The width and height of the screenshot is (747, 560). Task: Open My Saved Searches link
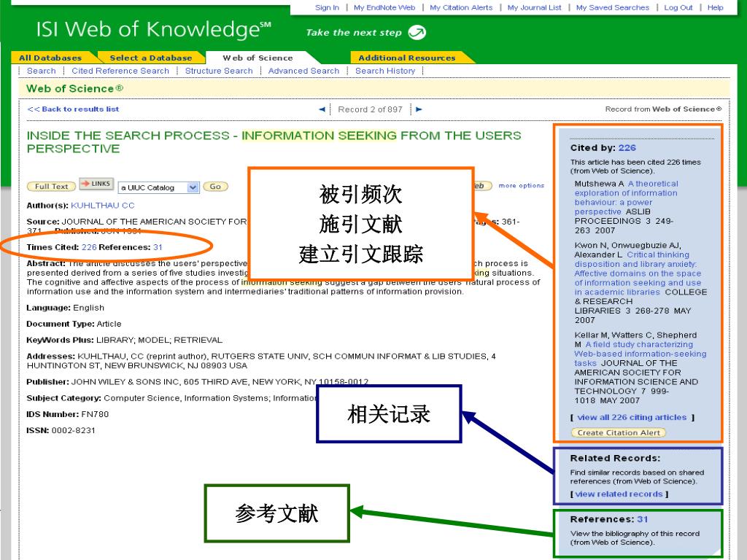[613, 7]
